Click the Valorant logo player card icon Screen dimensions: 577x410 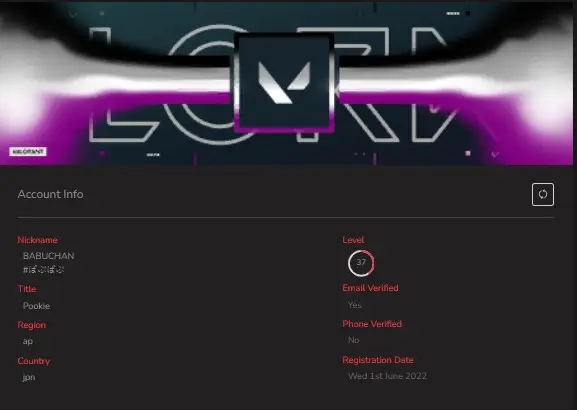click(284, 83)
